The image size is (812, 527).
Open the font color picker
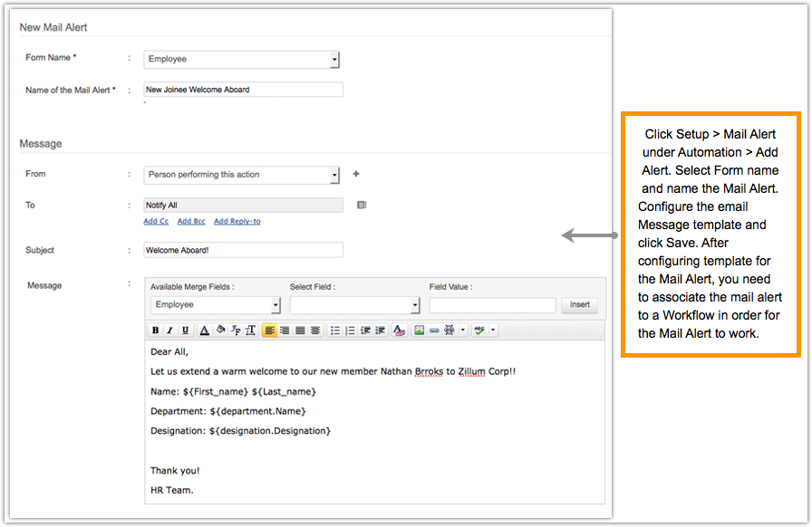tap(205, 331)
